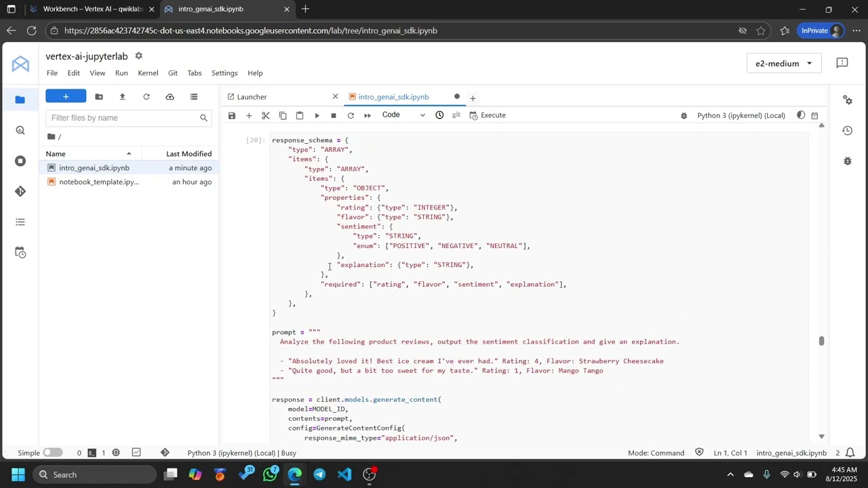This screenshot has height=488, width=868.
Task: Click the git toolbar item
Action: click(456, 115)
